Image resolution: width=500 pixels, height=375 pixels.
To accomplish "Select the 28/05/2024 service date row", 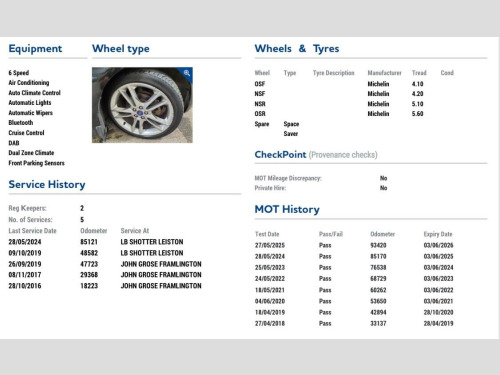I will (x=105, y=242).
